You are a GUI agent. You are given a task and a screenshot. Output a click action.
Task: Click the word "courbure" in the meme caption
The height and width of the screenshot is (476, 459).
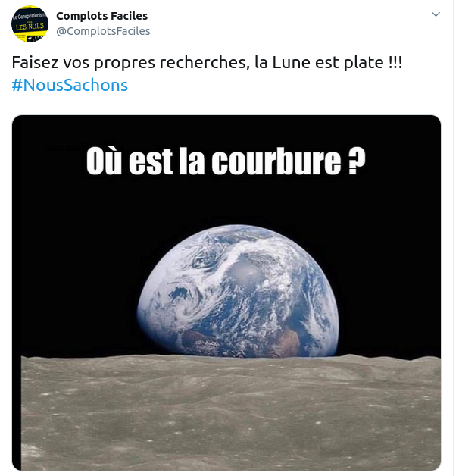tap(276, 161)
